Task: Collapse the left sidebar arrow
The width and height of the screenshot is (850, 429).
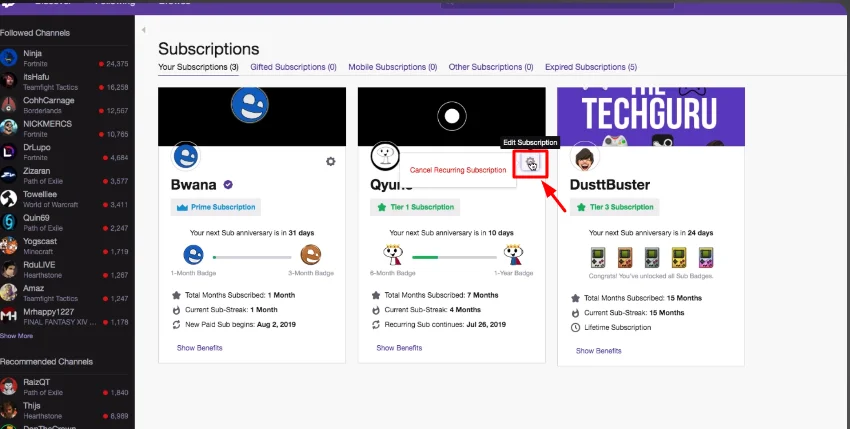Action: coord(143,30)
